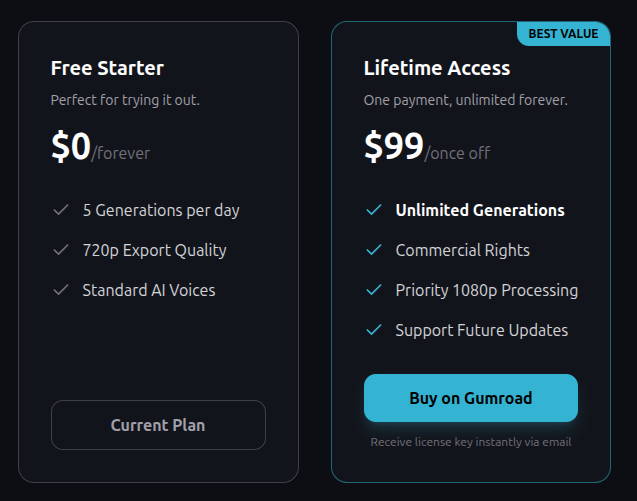Viewport: 637px width, 501px height.
Task: Select the Lifetime Access heading
Action: (x=437, y=68)
